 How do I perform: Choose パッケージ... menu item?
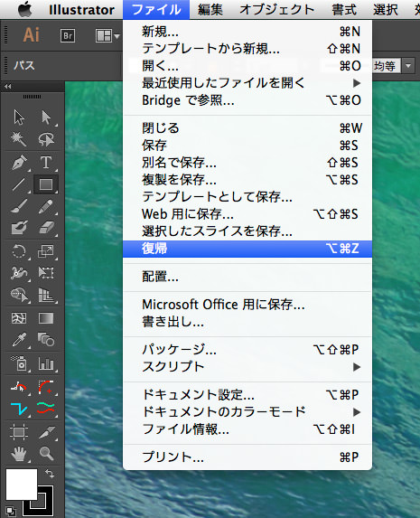[x=247, y=350]
